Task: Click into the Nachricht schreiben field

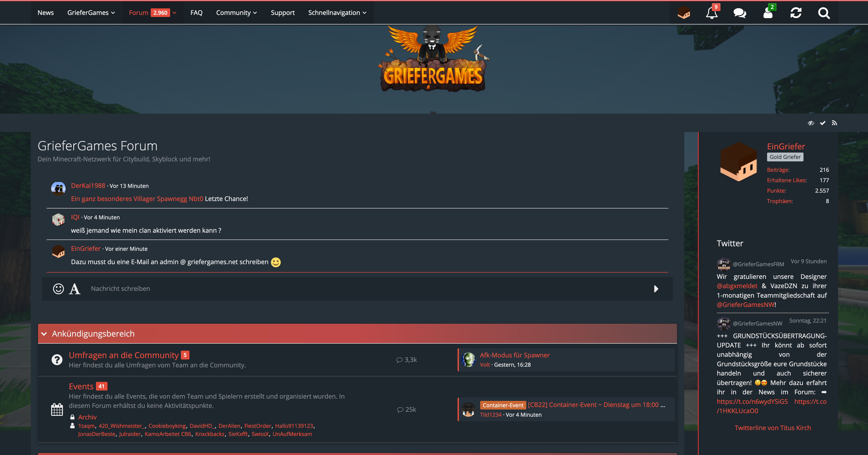Action: [x=367, y=289]
